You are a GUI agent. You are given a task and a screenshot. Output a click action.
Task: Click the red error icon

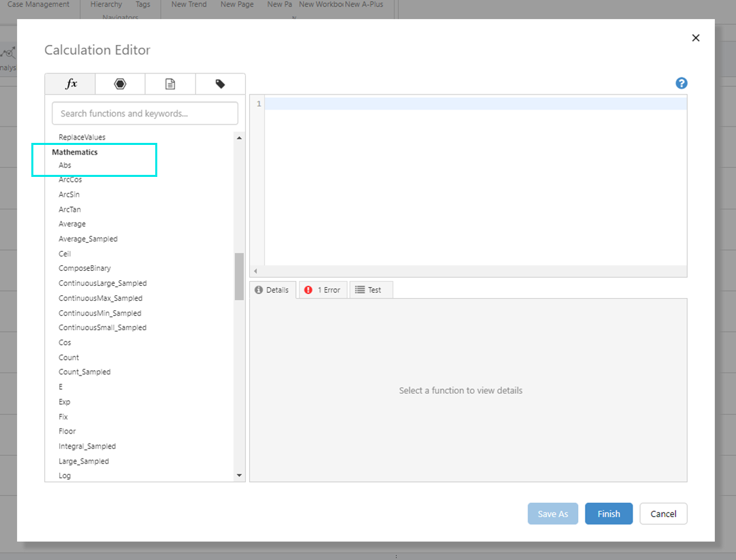[x=308, y=289]
